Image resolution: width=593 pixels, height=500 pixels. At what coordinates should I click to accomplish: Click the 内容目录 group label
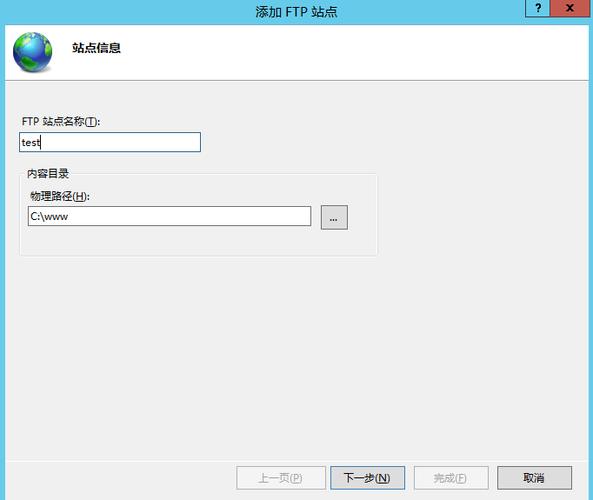coord(48,174)
